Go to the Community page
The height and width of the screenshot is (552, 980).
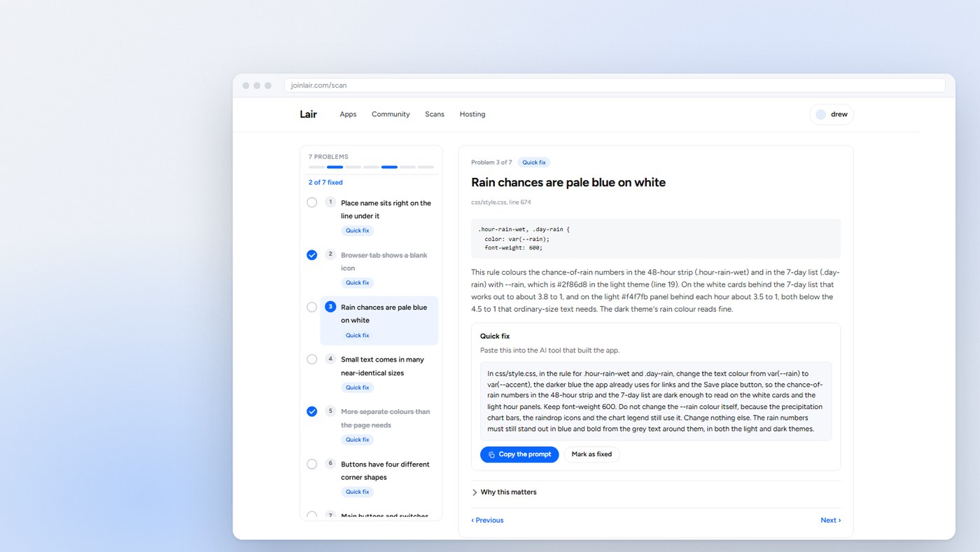(x=391, y=114)
